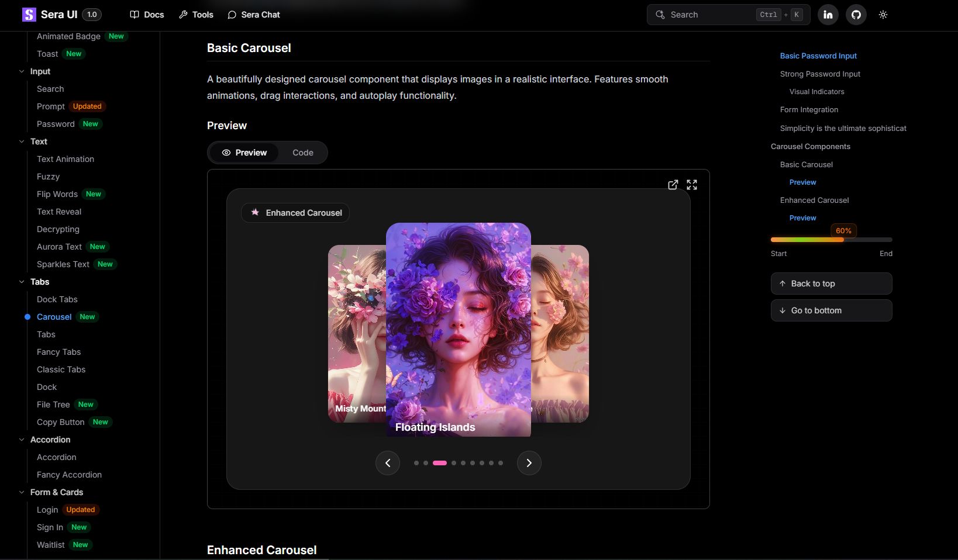Click the Sera UI logo icon

point(29,15)
